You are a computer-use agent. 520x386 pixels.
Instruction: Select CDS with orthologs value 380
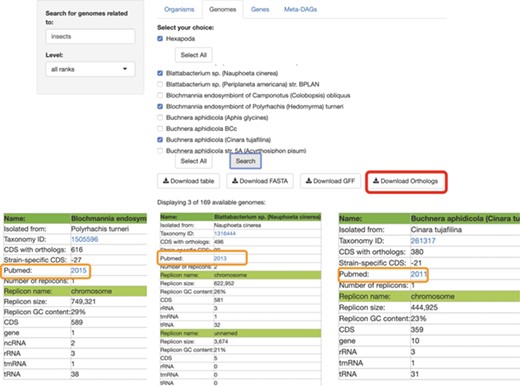(417, 252)
